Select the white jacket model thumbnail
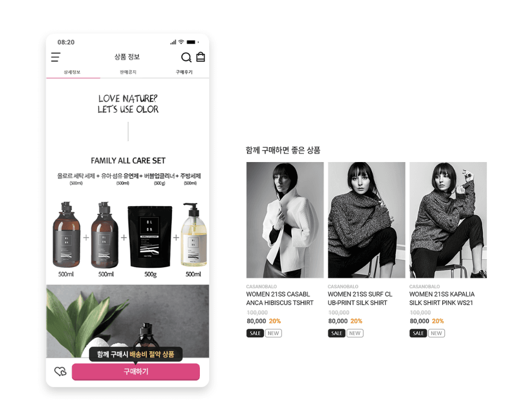The image size is (532, 420). tap(285, 220)
